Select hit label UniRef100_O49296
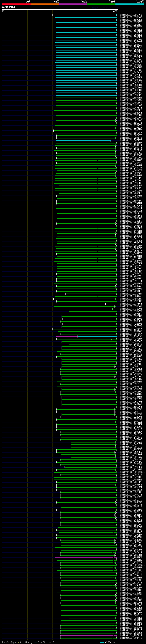146x644 pixels. (x=131, y=60)
